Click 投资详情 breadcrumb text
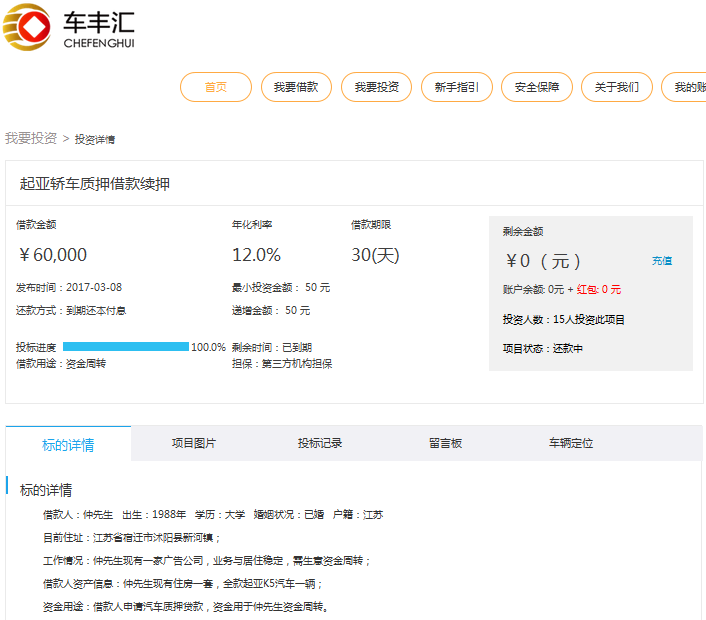Viewport: 706px width, 620px height. (x=95, y=139)
